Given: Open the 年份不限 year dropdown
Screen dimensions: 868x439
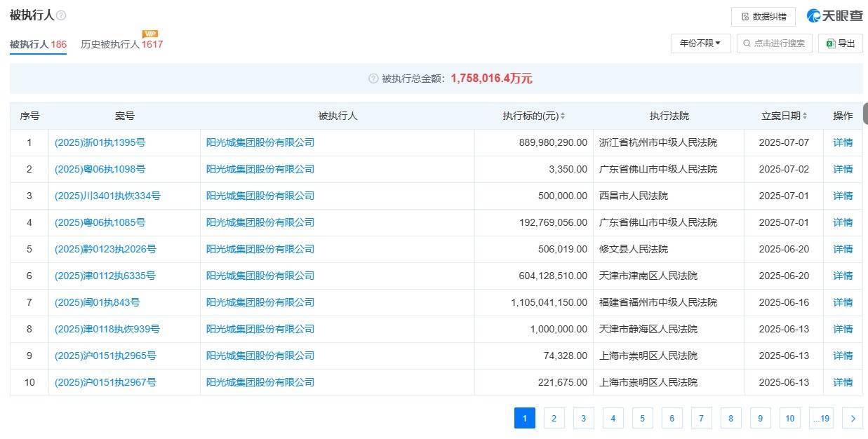Looking at the screenshot, I should pyautogui.click(x=700, y=43).
